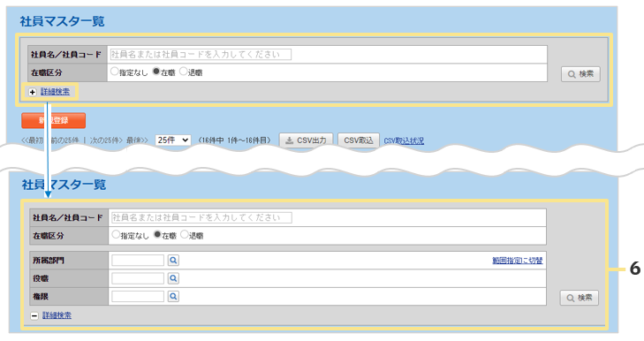The height and width of the screenshot is (341, 644).
Task: Select the 指定なし radio in the upper panel
Action: pos(115,71)
